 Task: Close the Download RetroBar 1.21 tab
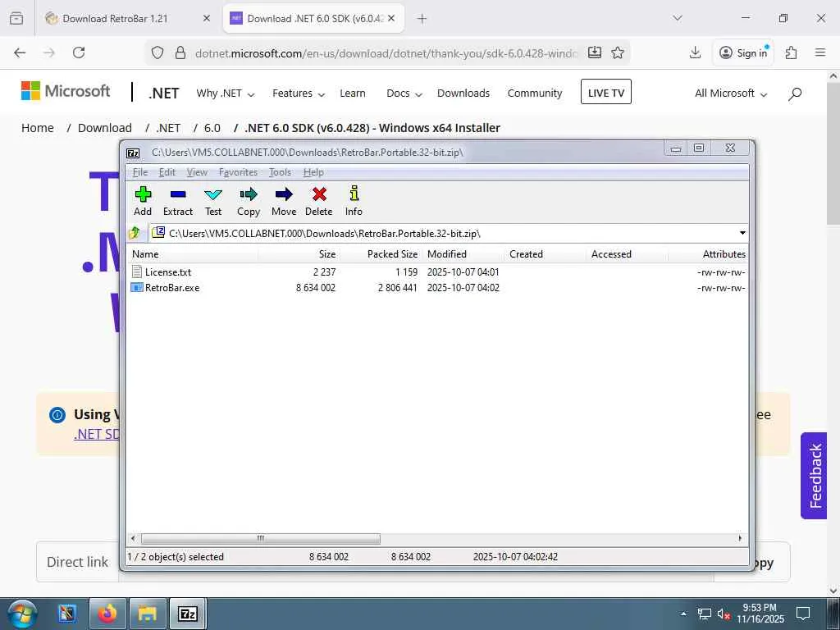click(x=207, y=18)
